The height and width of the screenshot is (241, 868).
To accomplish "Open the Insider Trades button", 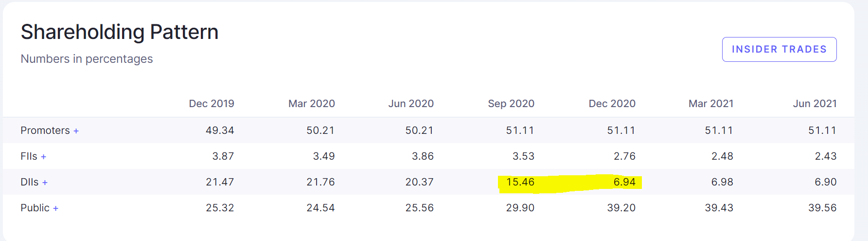I will pos(779,49).
